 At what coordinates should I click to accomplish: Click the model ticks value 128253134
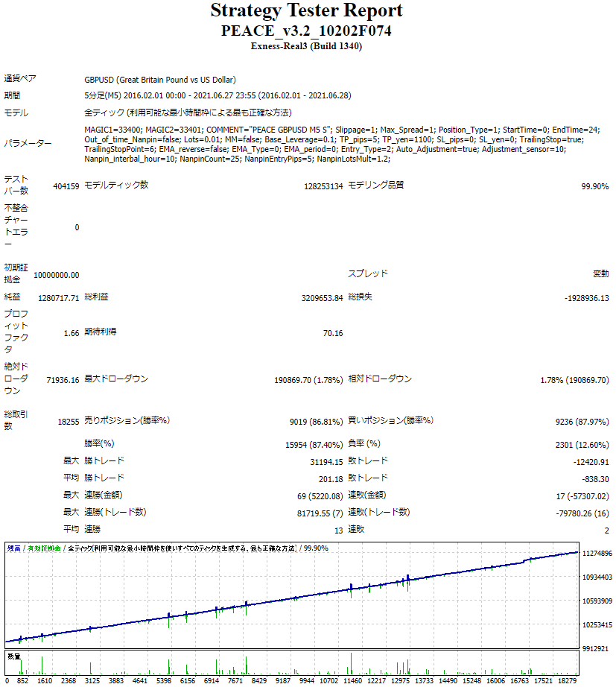click(323, 186)
